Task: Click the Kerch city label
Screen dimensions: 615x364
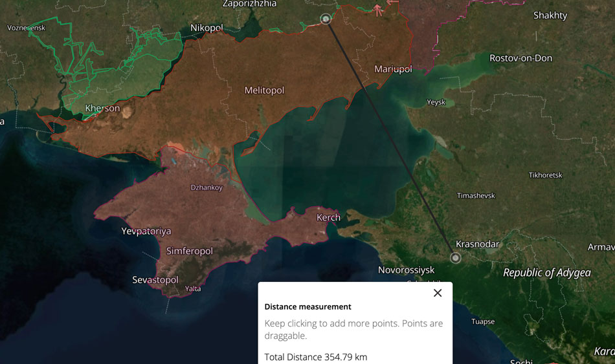Action: coord(328,217)
